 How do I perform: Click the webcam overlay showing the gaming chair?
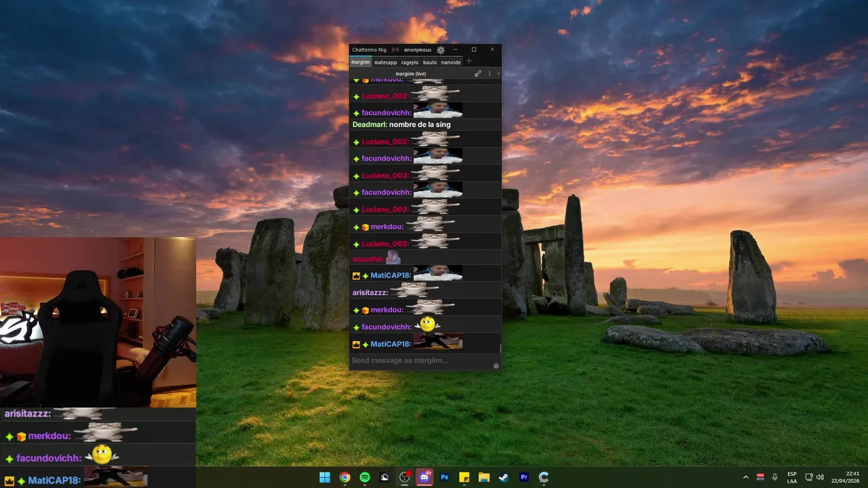coord(98,322)
